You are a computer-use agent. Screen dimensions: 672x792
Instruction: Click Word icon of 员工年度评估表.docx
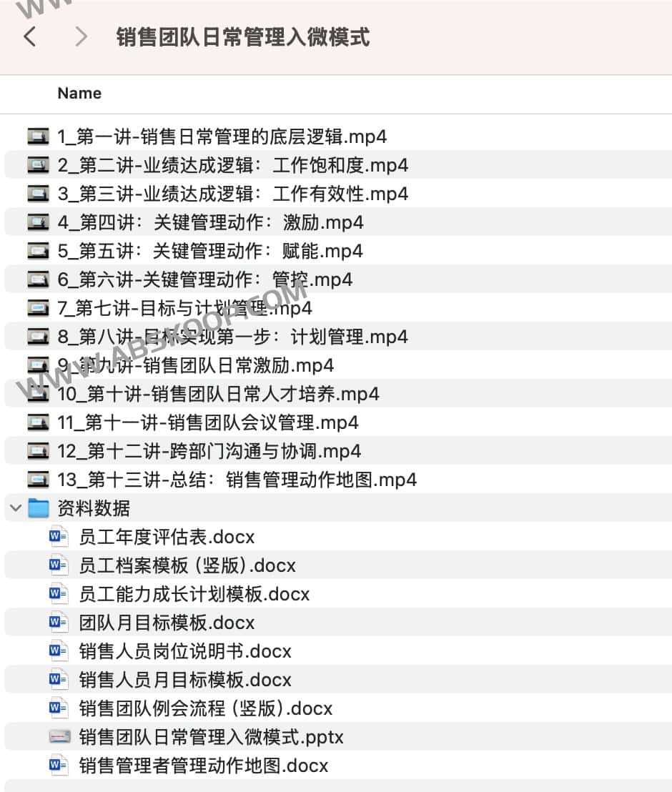59,537
